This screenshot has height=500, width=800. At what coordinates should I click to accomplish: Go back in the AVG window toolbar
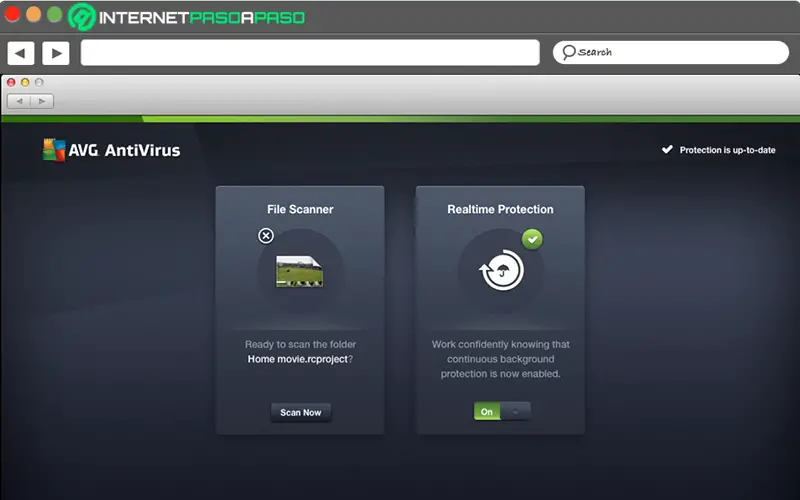[19, 101]
